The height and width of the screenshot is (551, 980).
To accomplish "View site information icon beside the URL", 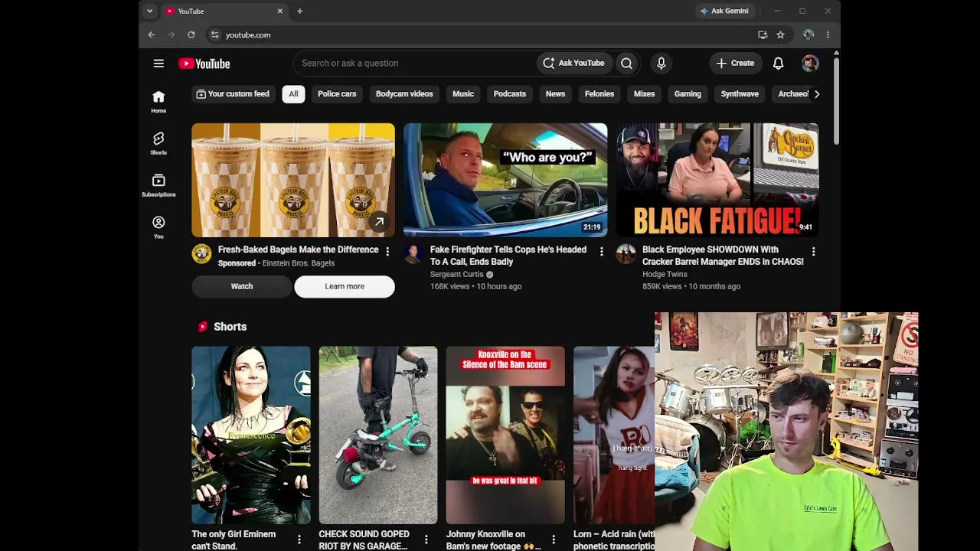I will point(215,34).
